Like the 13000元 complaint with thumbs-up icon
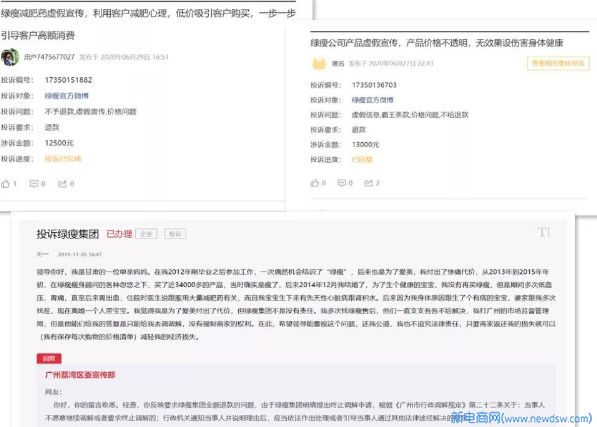597x427 pixels. [x=314, y=183]
